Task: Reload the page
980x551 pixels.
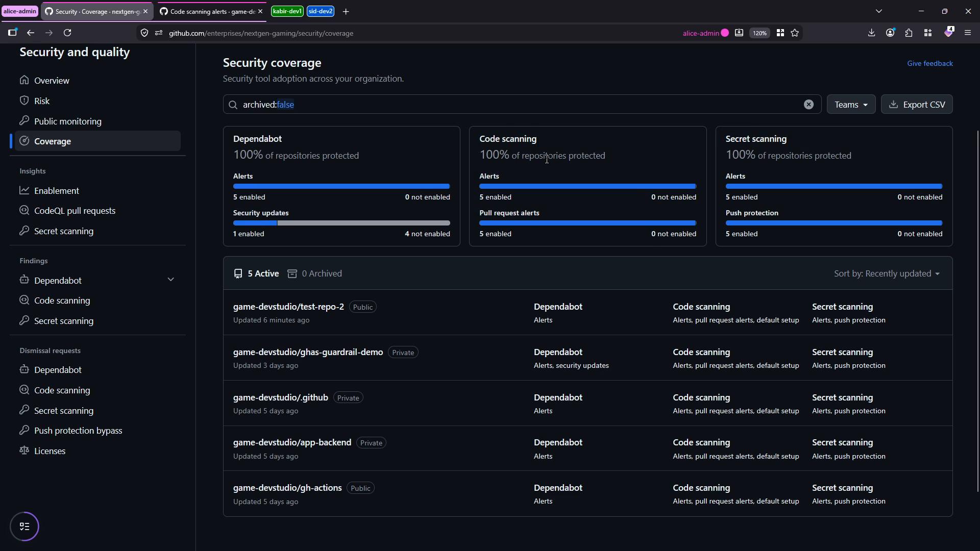Action: pyautogui.click(x=67, y=33)
